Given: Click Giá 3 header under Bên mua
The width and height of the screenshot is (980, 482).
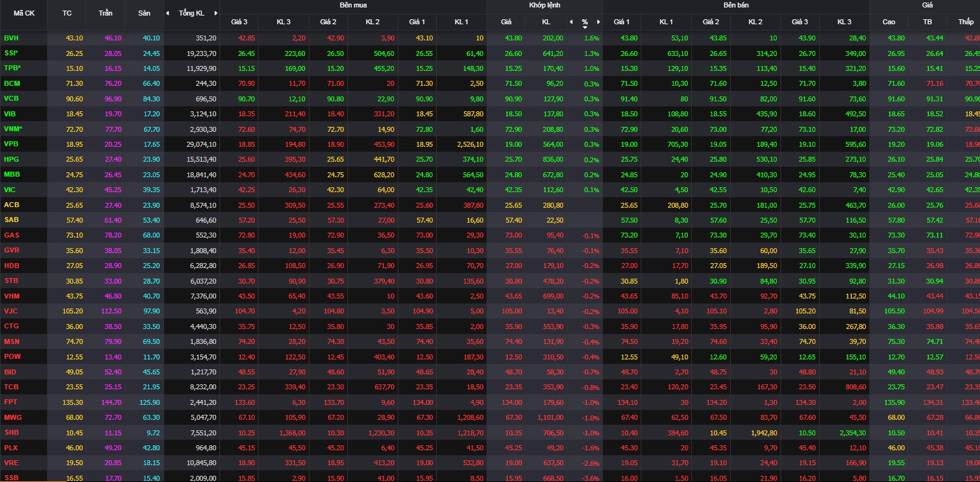Looking at the screenshot, I should coord(239,22).
